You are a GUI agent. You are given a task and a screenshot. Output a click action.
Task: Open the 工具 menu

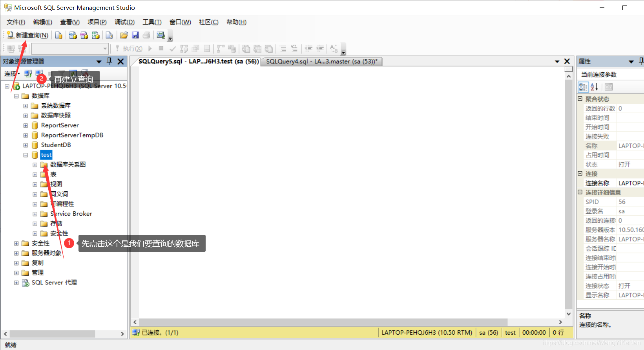point(152,22)
